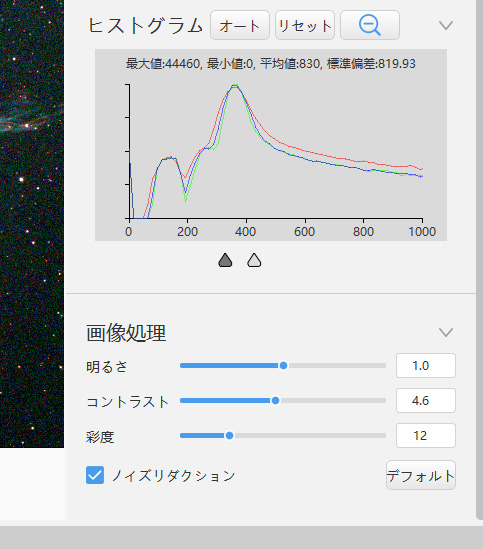This screenshot has width=483, height=549.
Task: Select the light white-point triangle marker
Action: 254,260
